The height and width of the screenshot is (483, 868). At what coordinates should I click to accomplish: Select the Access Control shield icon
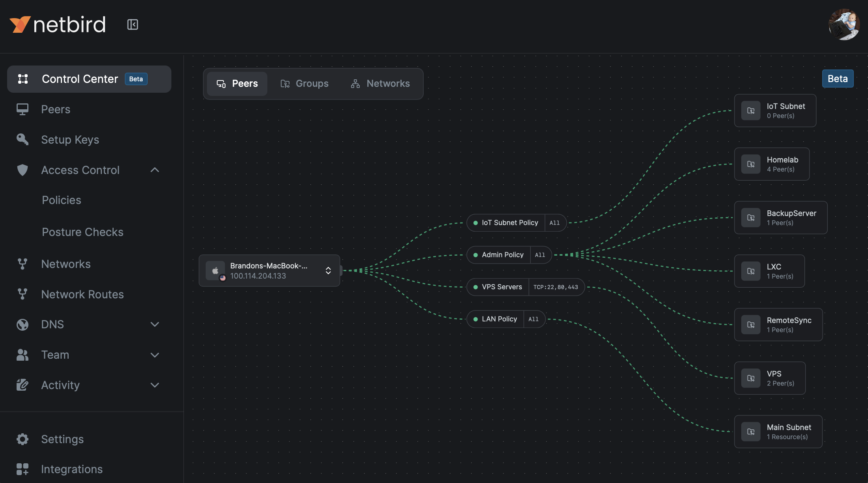(x=22, y=170)
